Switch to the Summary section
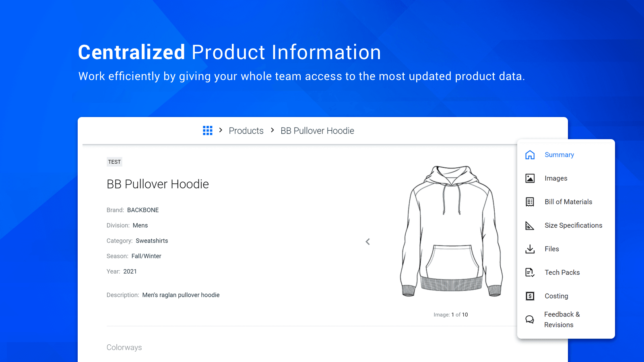Image resolution: width=644 pixels, height=362 pixels. [x=559, y=154]
